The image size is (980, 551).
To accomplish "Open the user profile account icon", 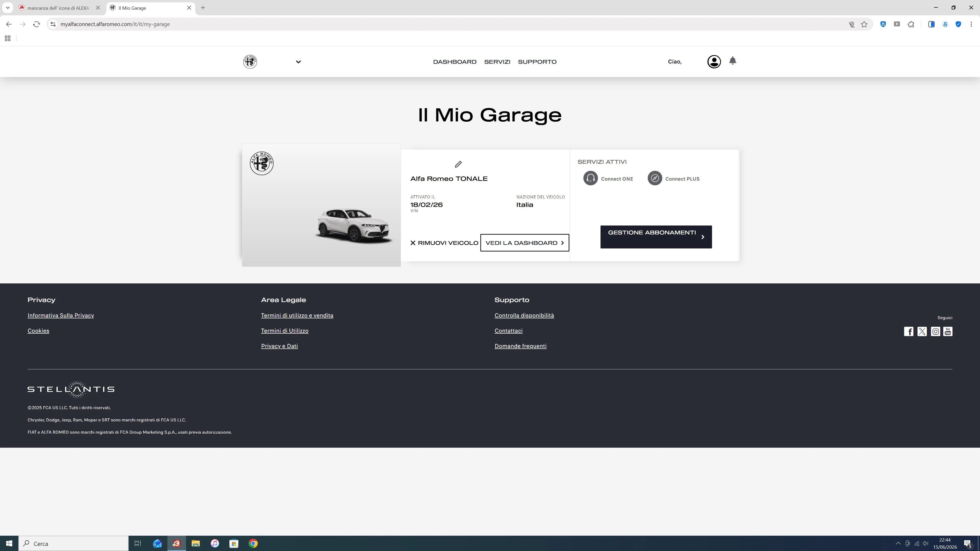I will (x=714, y=61).
